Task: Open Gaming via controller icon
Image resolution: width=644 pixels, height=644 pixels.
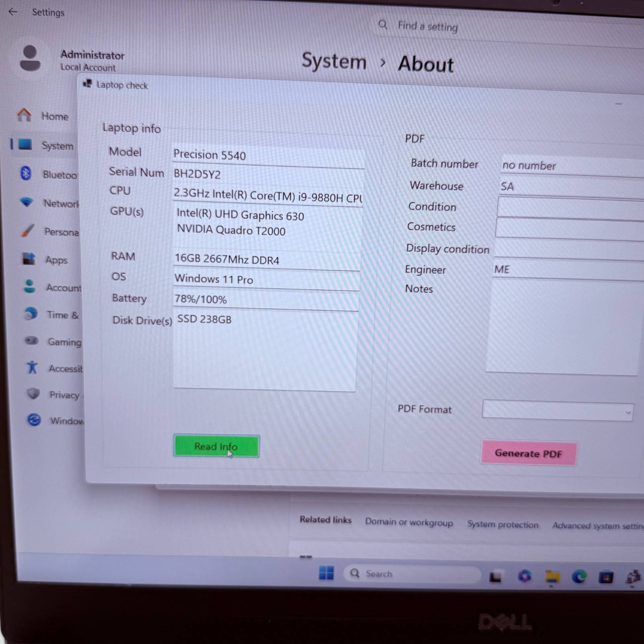Action: tap(31, 341)
